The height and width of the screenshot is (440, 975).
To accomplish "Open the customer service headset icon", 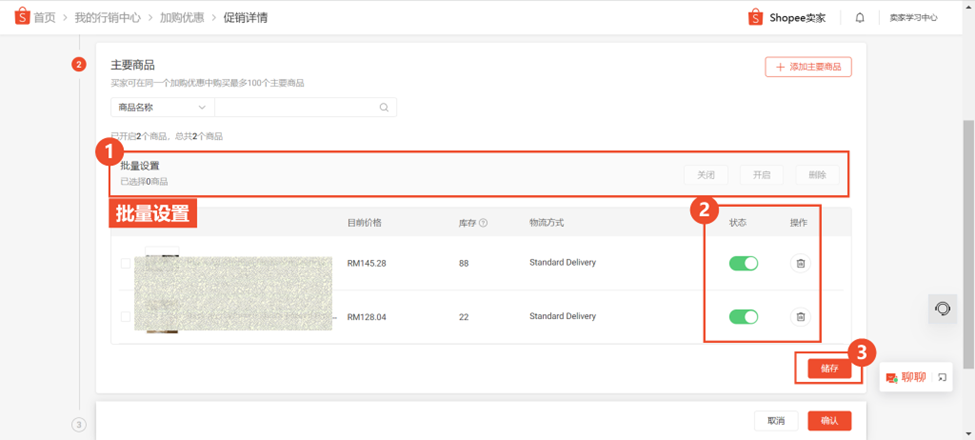I will pos(943,308).
